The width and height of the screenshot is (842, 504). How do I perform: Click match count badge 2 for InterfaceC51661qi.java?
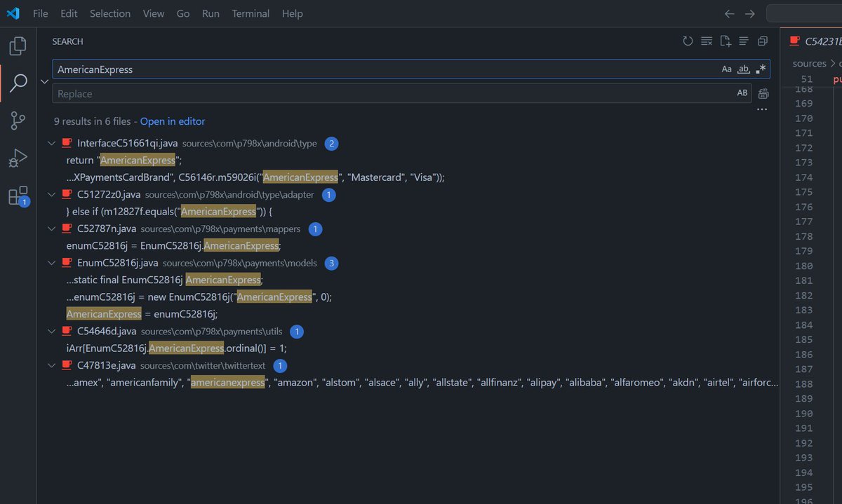pyautogui.click(x=331, y=143)
